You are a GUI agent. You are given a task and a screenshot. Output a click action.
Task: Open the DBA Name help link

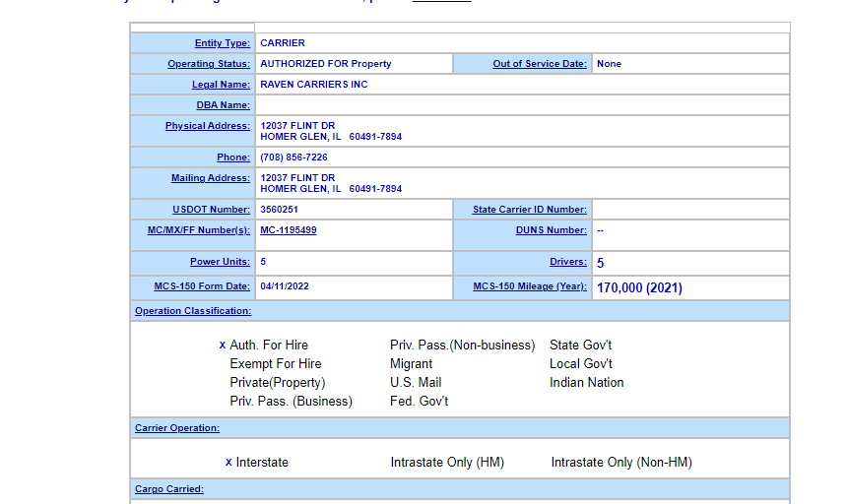click(x=223, y=105)
